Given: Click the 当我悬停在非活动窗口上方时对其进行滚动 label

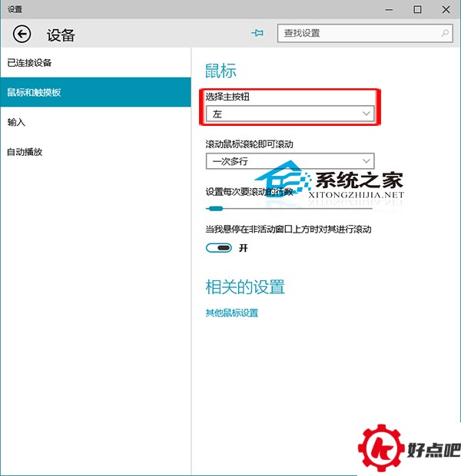Looking at the screenshot, I should point(288,229).
